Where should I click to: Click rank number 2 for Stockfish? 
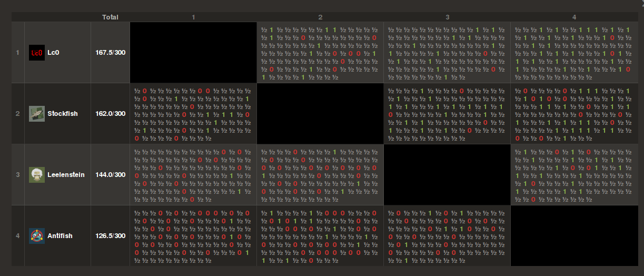17,114
